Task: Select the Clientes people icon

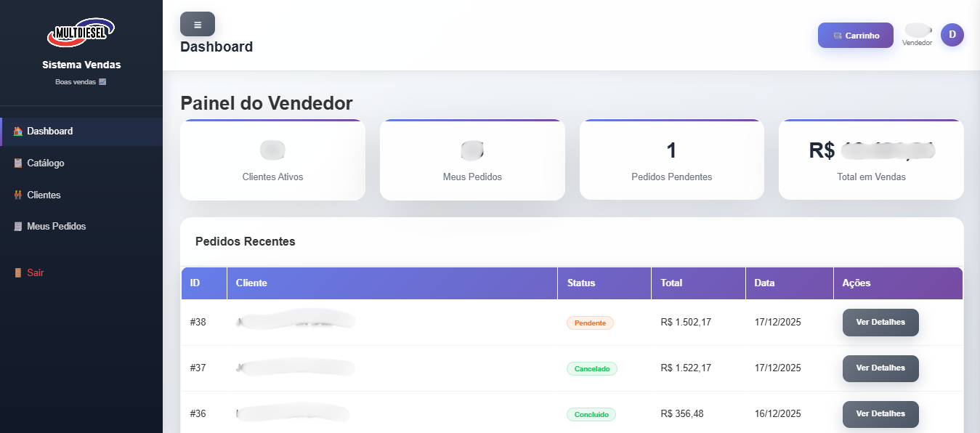Action: point(17,195)
